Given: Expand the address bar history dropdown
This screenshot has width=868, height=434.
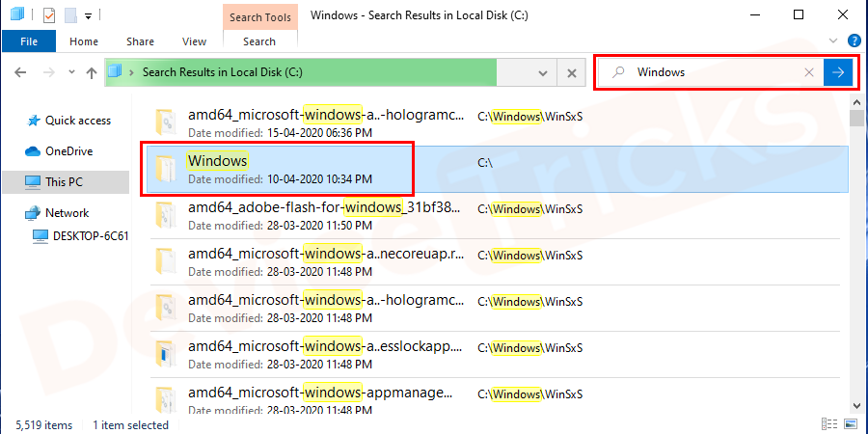Looking at the screenshot, I should tap(543, 72).
